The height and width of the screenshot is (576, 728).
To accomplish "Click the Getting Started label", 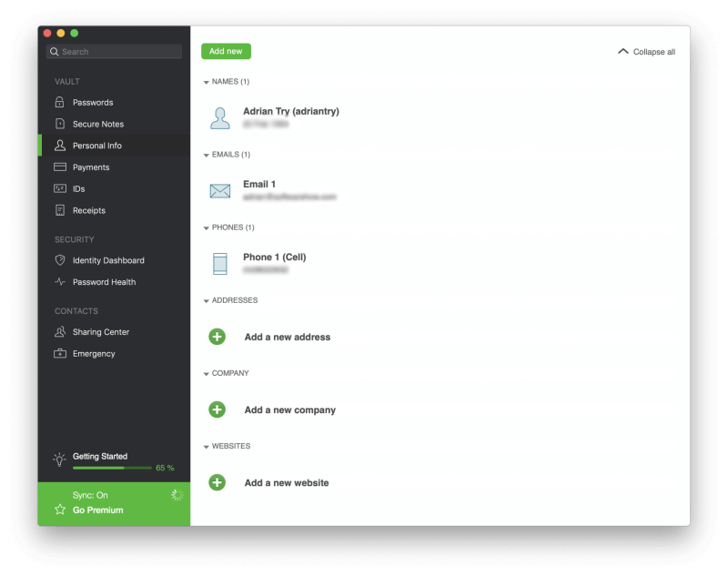I will [100, 456].
